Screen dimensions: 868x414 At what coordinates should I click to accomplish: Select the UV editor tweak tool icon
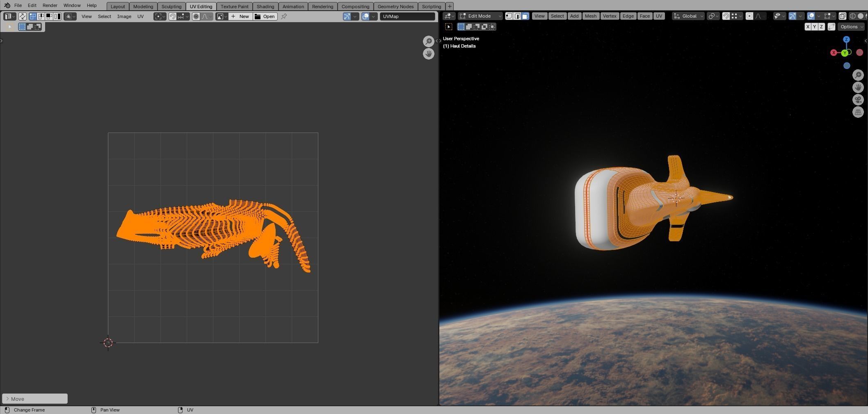10,27
